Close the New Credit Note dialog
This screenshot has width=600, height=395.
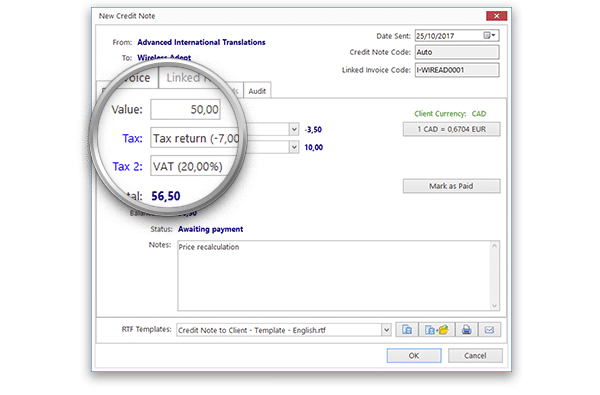point(496,16)
